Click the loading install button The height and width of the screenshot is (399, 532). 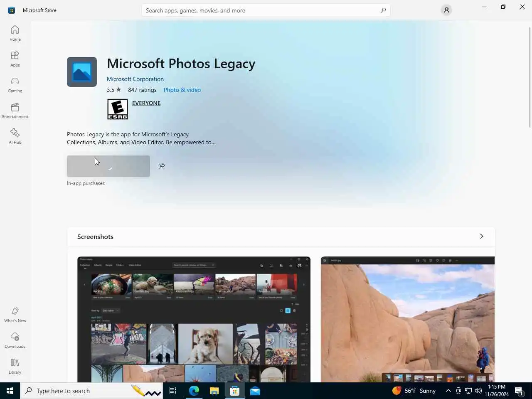[x=108, y=166]
